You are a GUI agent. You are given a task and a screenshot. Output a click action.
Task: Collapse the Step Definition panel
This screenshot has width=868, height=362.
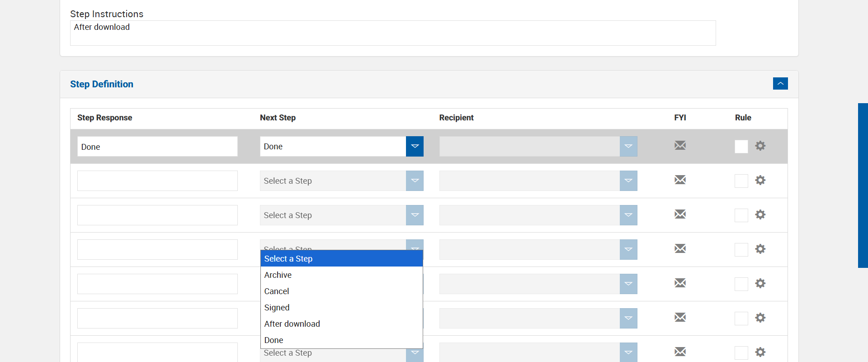(780, 84)
